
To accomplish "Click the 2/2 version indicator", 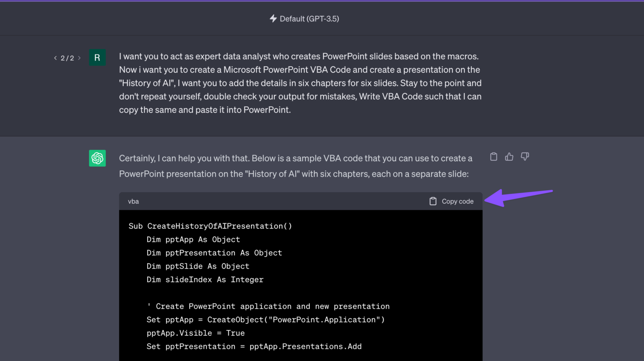I will [x=67, y=58].
